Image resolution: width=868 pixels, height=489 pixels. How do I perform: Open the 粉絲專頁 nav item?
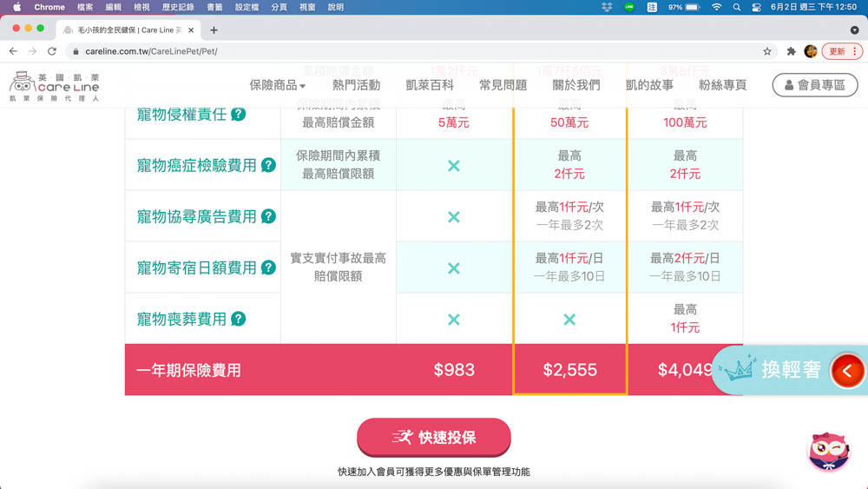(x=722, y=85)
